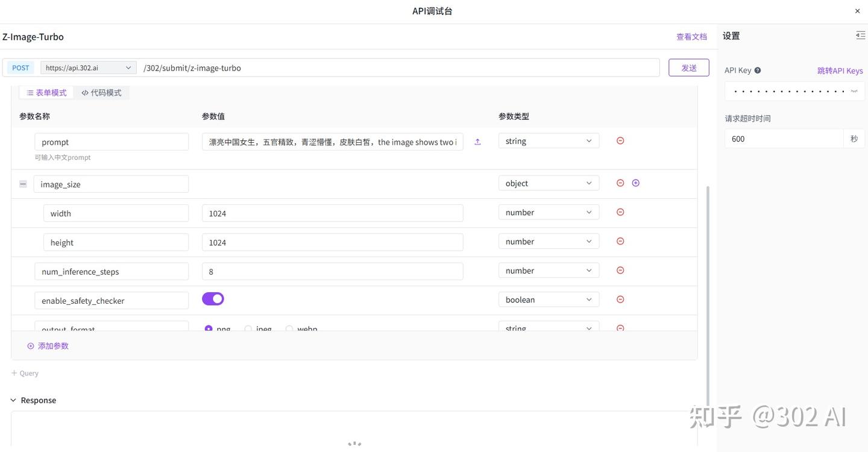This screenshot has height=452, width=868.
Task: Open output_format type dropdown
Action: pos(549,326)
